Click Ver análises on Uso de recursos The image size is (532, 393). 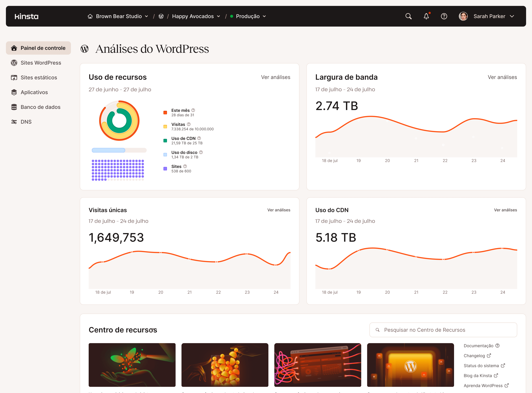click(x=276, y=77)
